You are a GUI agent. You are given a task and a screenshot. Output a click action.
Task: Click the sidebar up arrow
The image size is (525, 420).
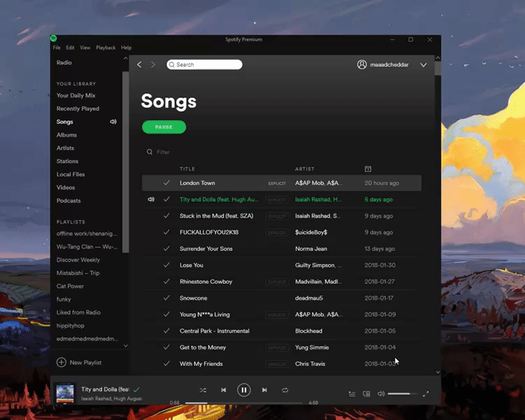pyautogui.click(x=125, y=58)
